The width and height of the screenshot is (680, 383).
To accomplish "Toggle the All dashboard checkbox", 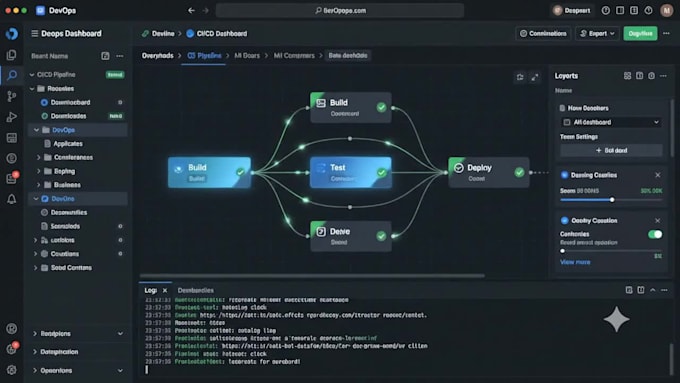I will (x=566, y=122).
